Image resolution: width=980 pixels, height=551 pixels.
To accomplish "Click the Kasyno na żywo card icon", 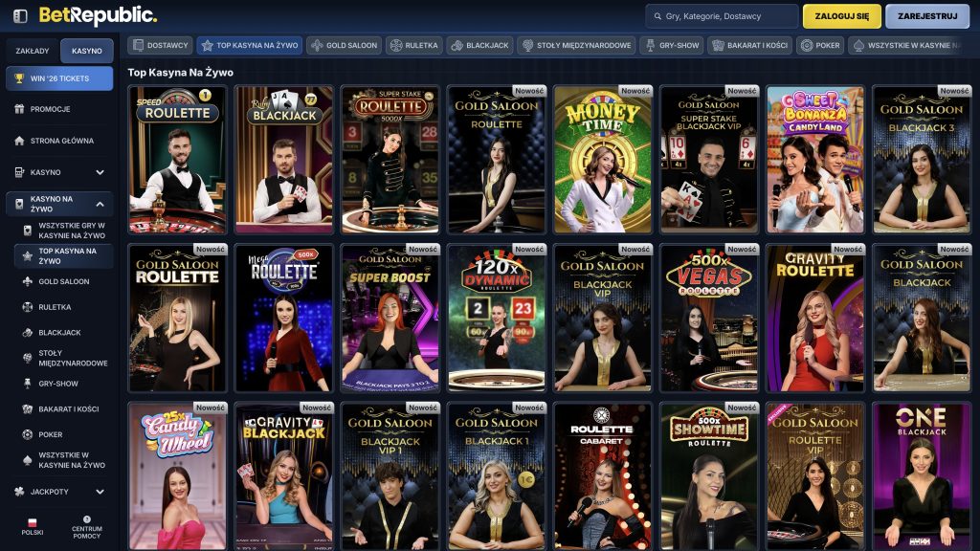I will pyautogui.click(x=19, y=204).
